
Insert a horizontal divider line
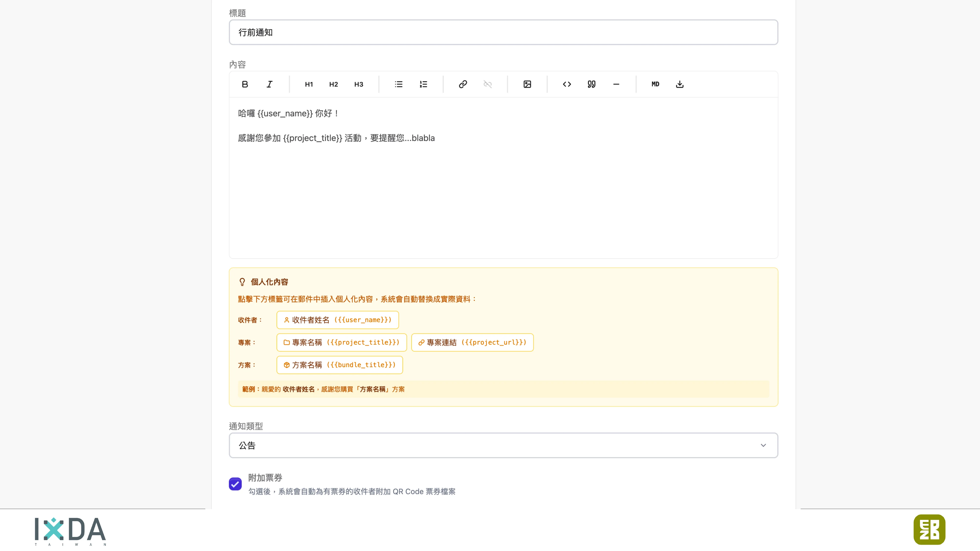point(616,84)
